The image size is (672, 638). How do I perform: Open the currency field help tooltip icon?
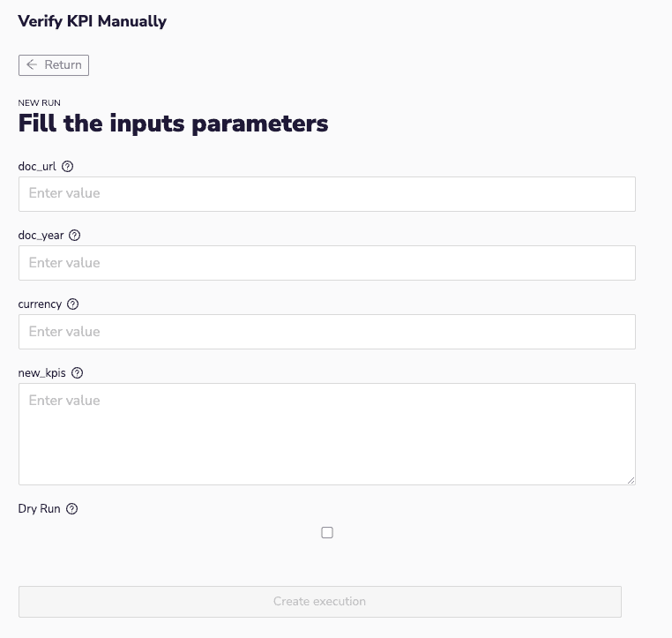(73, 304)
